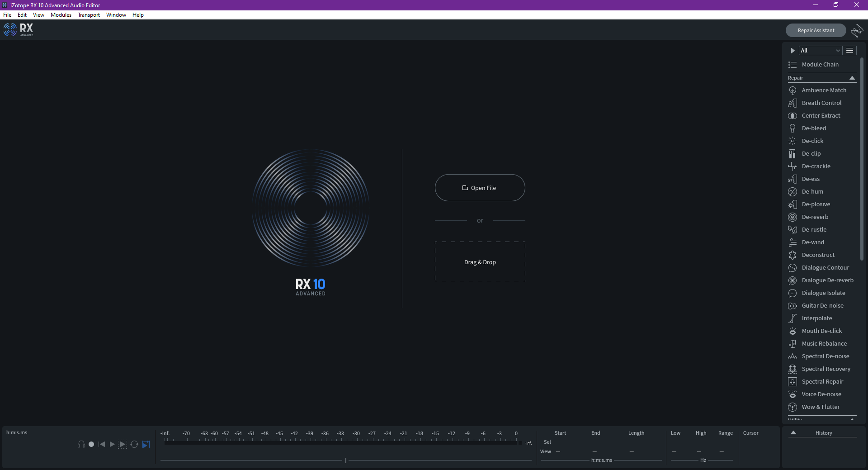Click the Record button

[x=91, y=444]
